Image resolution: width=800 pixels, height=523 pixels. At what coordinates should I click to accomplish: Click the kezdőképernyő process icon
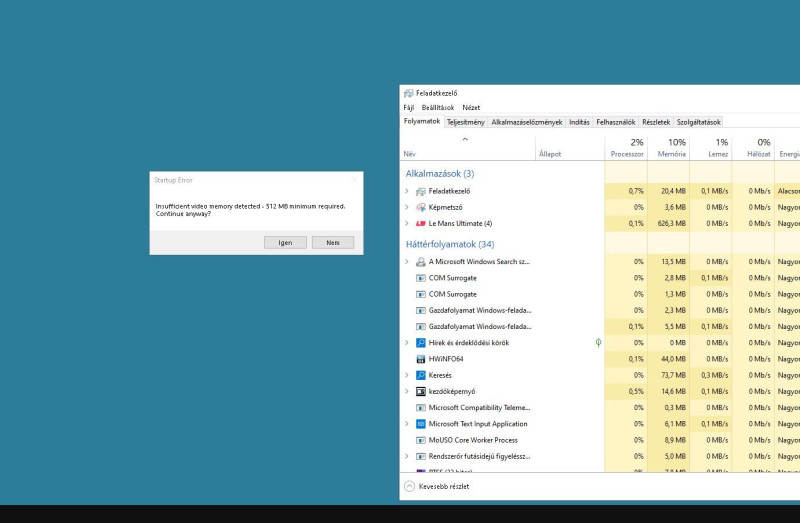[420, 391]
